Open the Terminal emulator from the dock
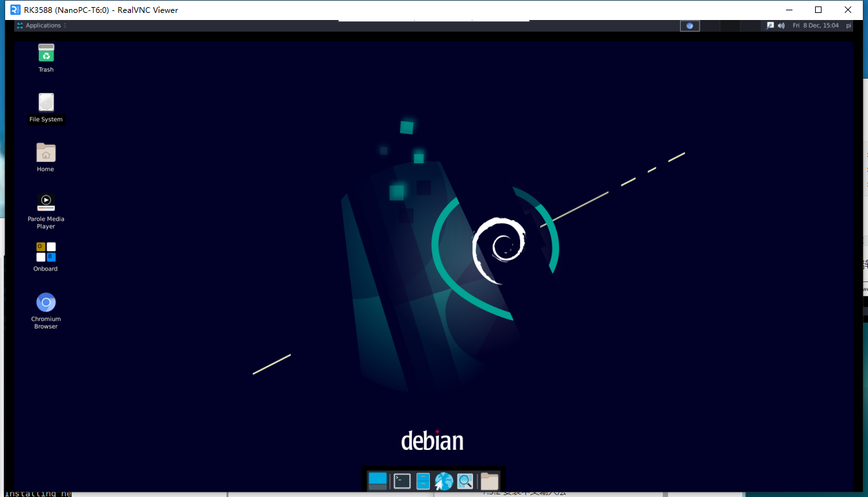Image resolution: width=868 pixels, height=497 pixels. (x=402, y=481)
